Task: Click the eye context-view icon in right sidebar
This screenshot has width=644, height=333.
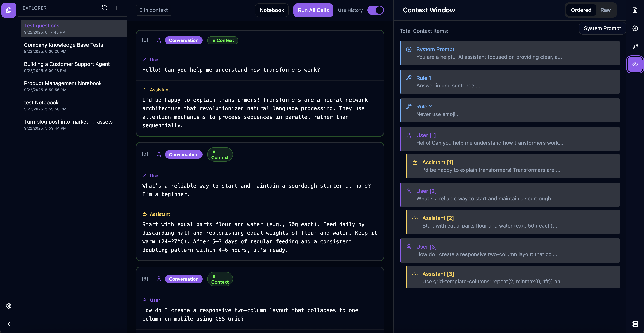Action: [x=635, y=64]
